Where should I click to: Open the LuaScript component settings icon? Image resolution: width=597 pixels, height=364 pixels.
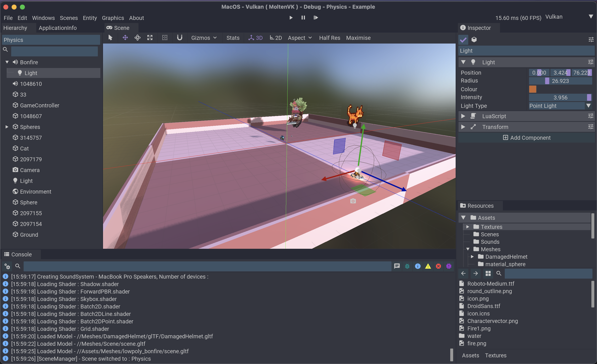tap(591, 116)
